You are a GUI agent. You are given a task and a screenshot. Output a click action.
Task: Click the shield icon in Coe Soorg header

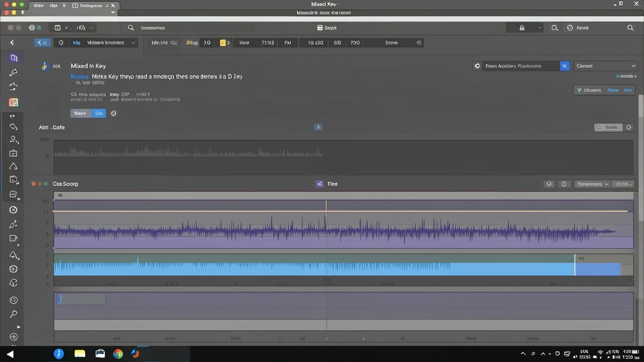[549, 184]
